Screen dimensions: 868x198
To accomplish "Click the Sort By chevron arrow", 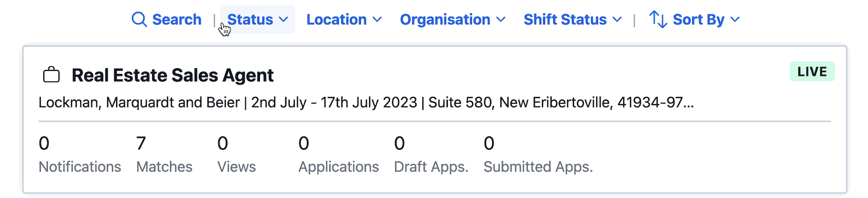I will [x=735, y=20].
